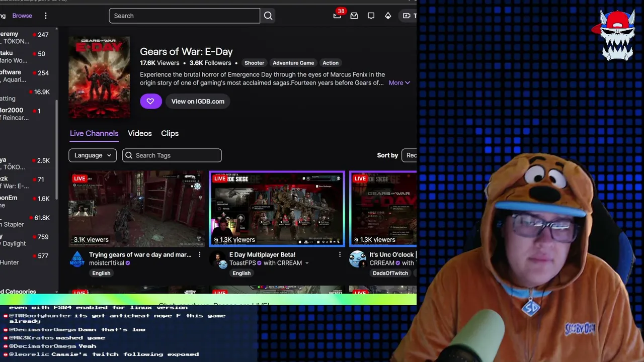Click the search magnifier button
The image size is (644, 362).
[x=268, y=16]
